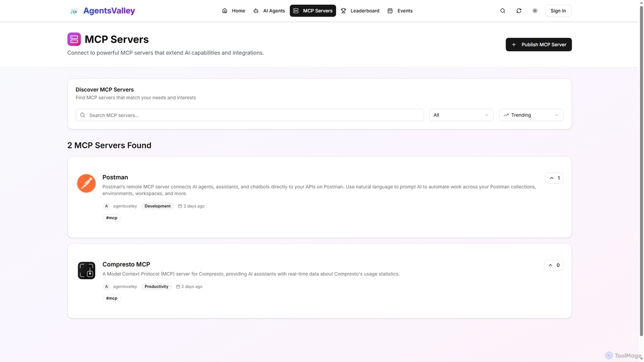Click '2 days ago' on Compresto card
The width and height of the screenshot is (644, 362).
(x=192, y=287)
